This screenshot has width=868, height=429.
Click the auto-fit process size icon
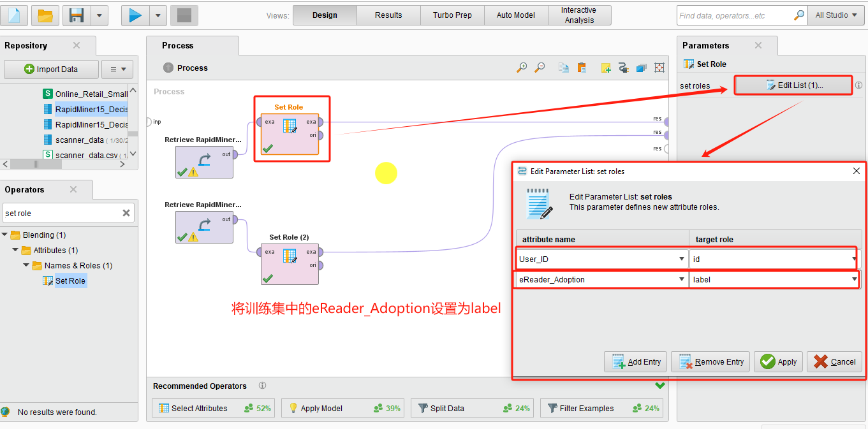(659, 68)
